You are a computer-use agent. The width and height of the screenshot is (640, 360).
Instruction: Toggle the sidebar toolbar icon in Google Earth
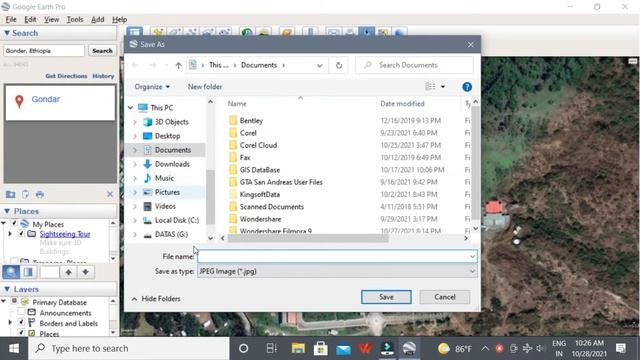pyautogui.click(x=134, y=32)
